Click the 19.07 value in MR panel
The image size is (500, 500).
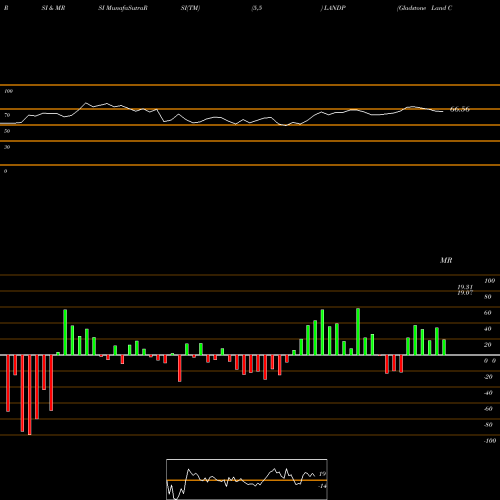[465, 293]
